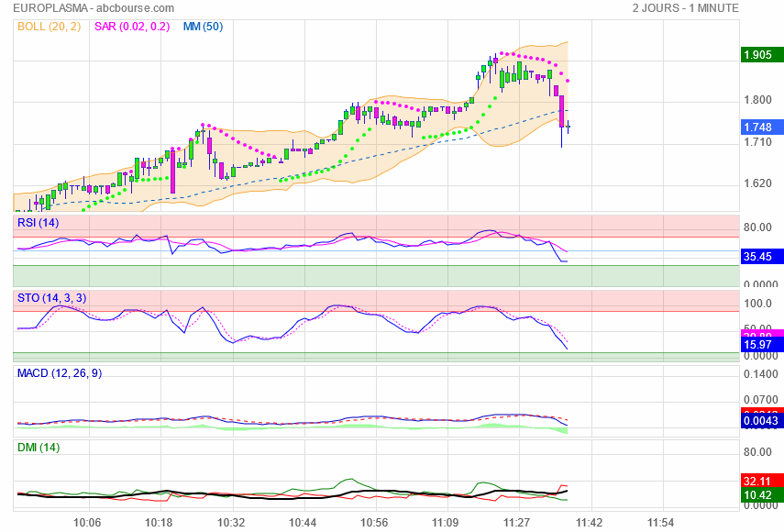Click the MACD (12, 26, 9) panel label

[x=60, y=373]
